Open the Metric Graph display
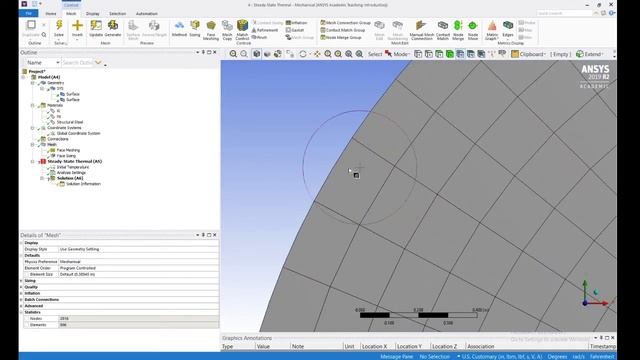Screen dimensions: 640x360 [x=492, y=30]
